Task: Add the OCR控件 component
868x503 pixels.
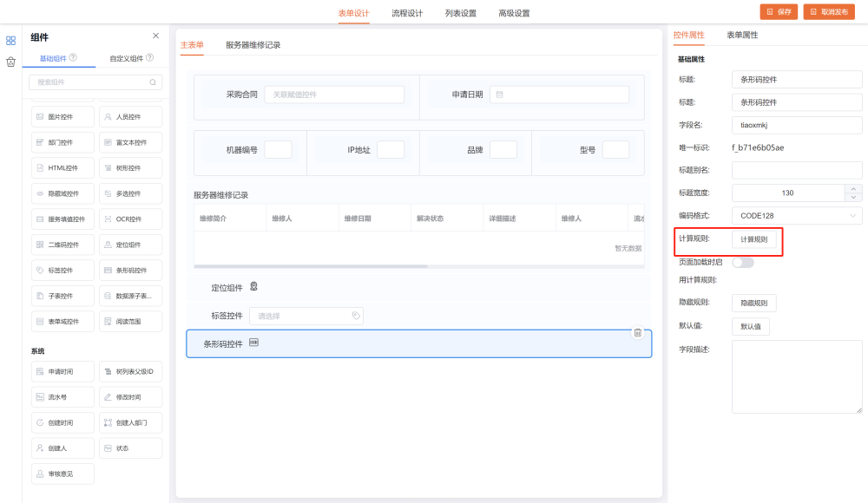Action: pos(129,219)
